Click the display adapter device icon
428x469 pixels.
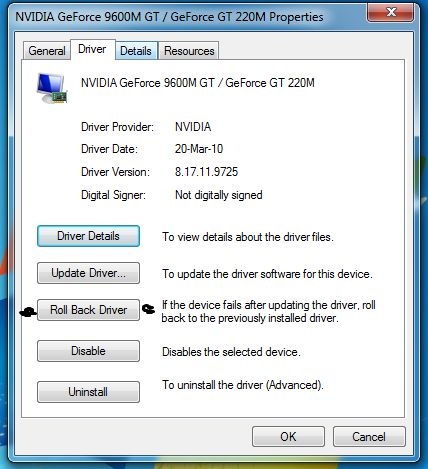[x=52, y=88]
